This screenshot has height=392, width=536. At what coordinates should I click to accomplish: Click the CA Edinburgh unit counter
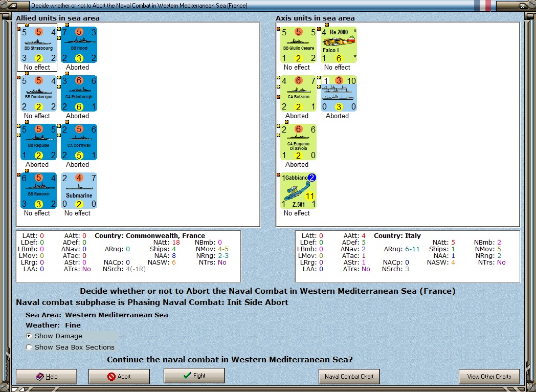[79, 93]
